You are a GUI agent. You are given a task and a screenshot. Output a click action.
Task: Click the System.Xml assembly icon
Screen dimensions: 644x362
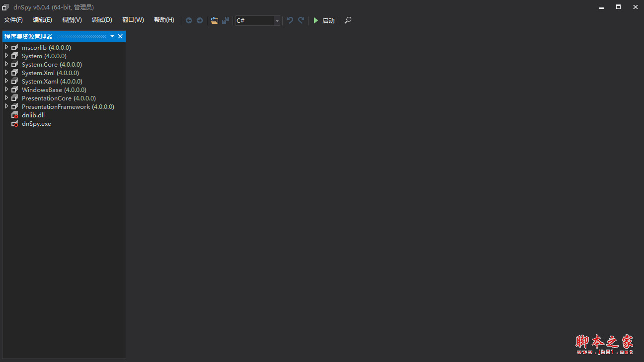pos(15,73)
